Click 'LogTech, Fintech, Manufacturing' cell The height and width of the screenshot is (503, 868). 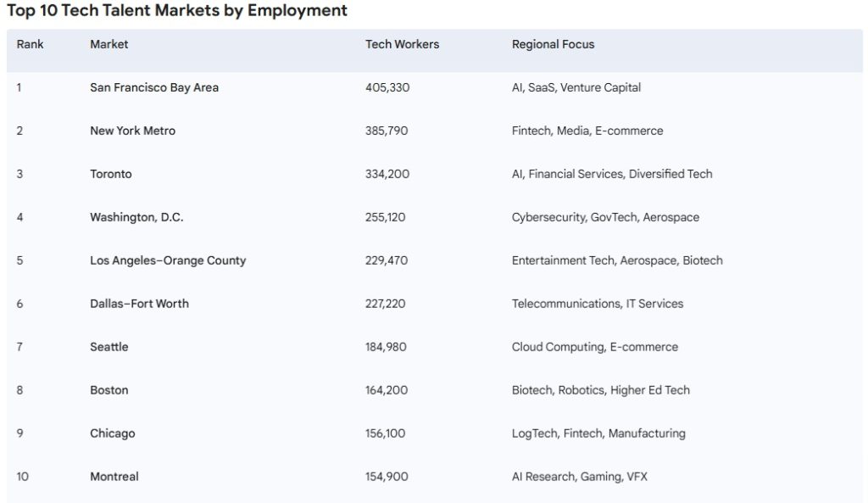point(598,433)
